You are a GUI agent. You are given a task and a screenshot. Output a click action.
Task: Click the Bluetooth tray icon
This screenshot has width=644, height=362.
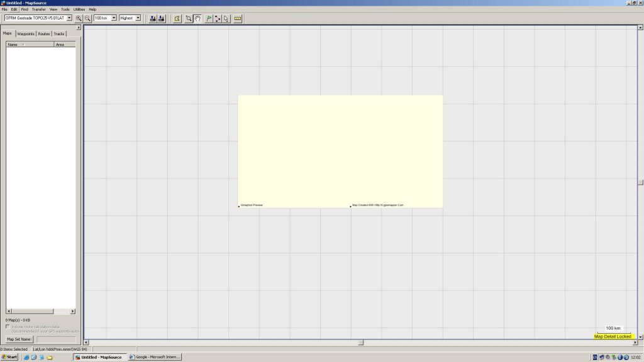tap(626, 357)
